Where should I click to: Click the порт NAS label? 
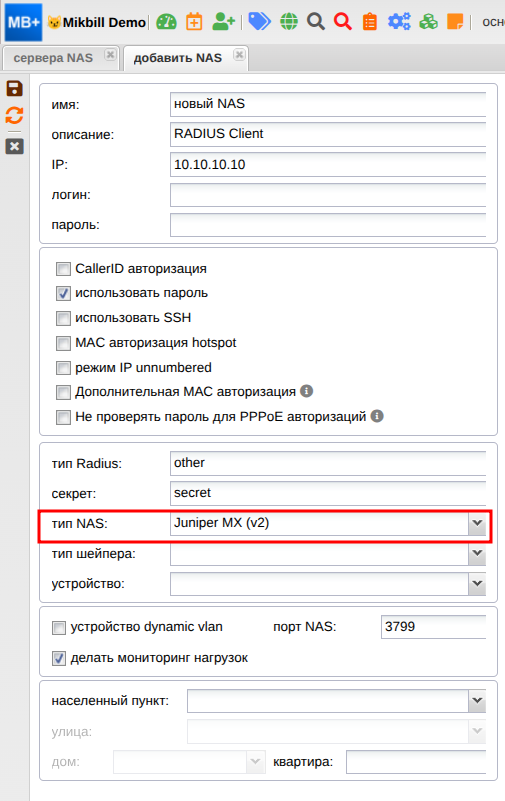(x=305, y=627)
